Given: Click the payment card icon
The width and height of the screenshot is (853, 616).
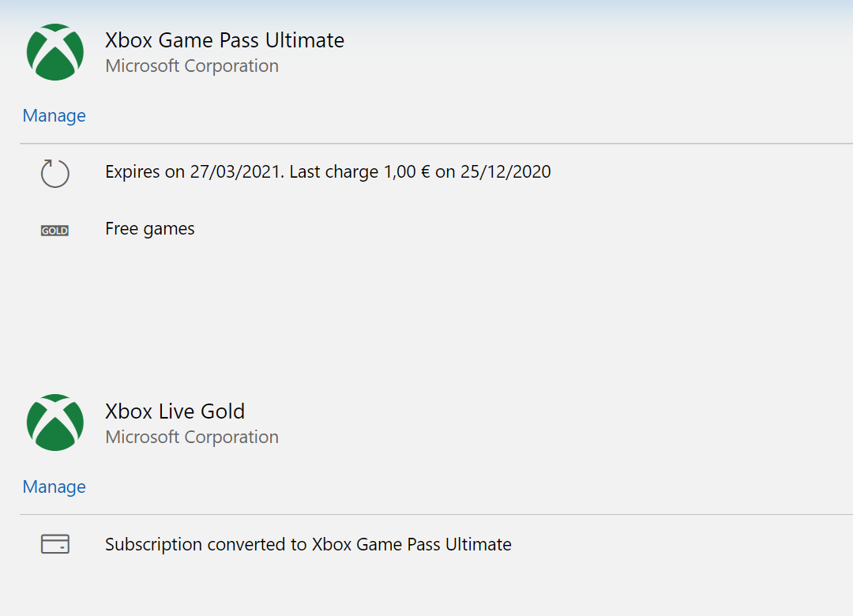Looking at the screenshot, I should (55, 544).
